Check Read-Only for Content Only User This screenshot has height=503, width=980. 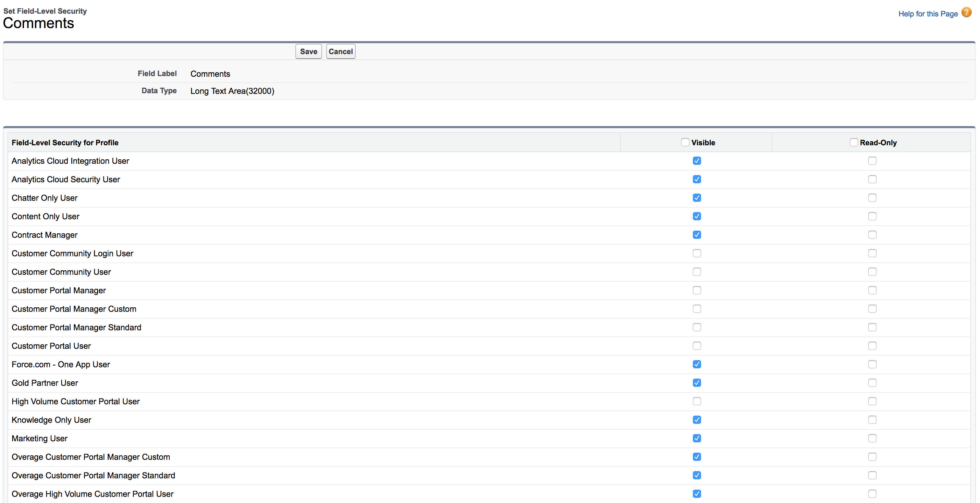tap(872, 217)
